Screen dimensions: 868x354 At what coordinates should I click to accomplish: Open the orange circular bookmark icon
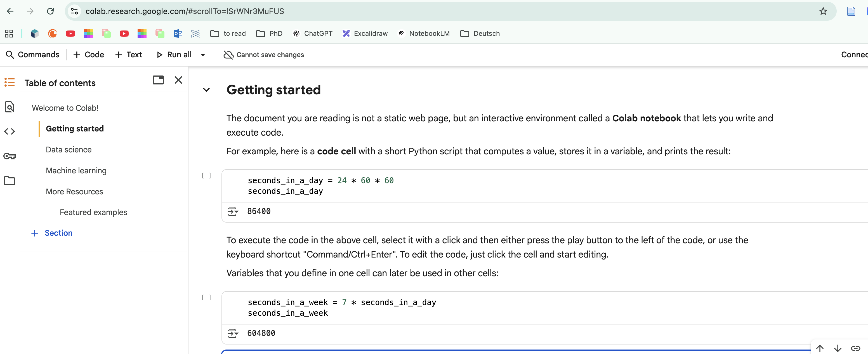point(52,33)
